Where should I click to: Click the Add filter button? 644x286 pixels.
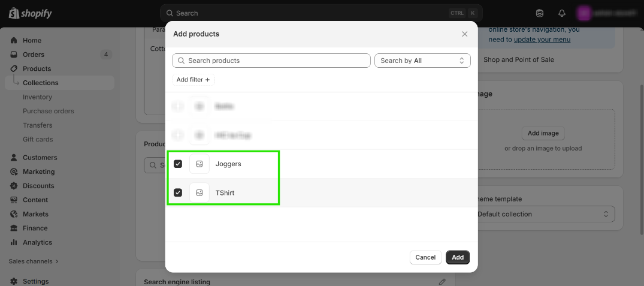click(193, 80)
